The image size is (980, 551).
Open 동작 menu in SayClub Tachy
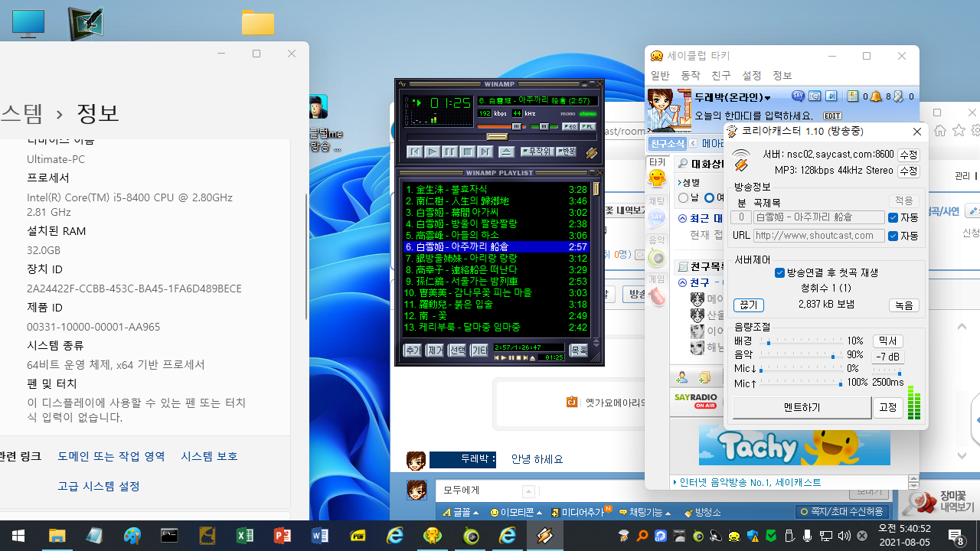coord(691,76)
